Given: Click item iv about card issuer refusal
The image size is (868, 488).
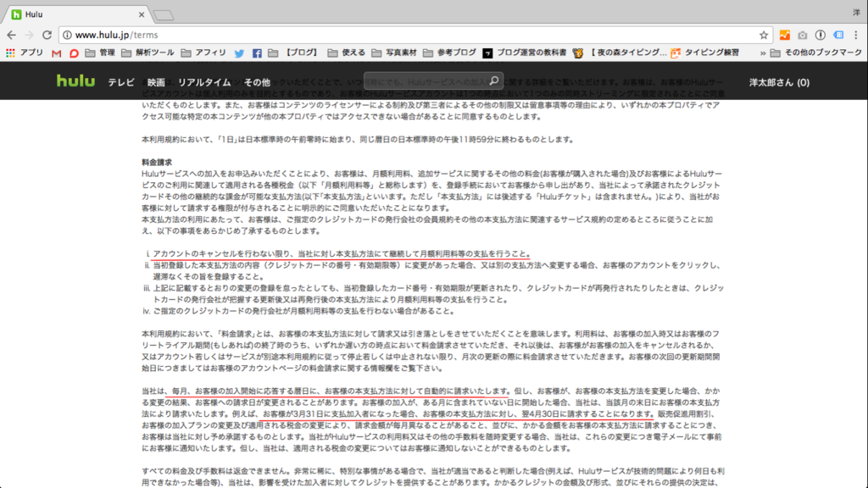Looking at the screenshot, I should click(x=303, y=311).
